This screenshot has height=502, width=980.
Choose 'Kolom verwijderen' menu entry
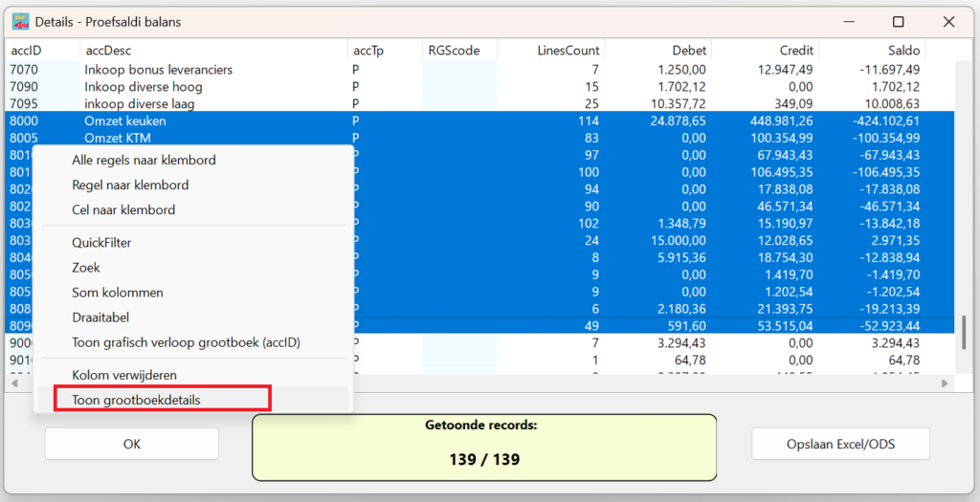click(124, 375)
